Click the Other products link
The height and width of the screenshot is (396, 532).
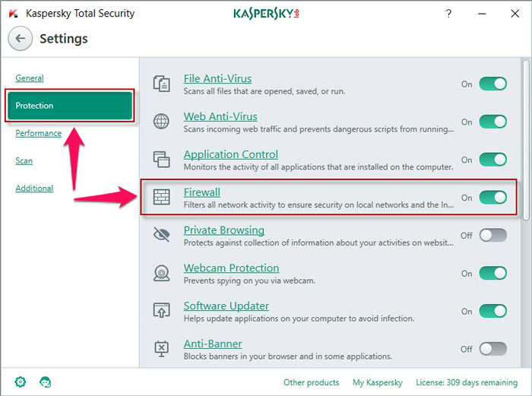pos(311,382)
